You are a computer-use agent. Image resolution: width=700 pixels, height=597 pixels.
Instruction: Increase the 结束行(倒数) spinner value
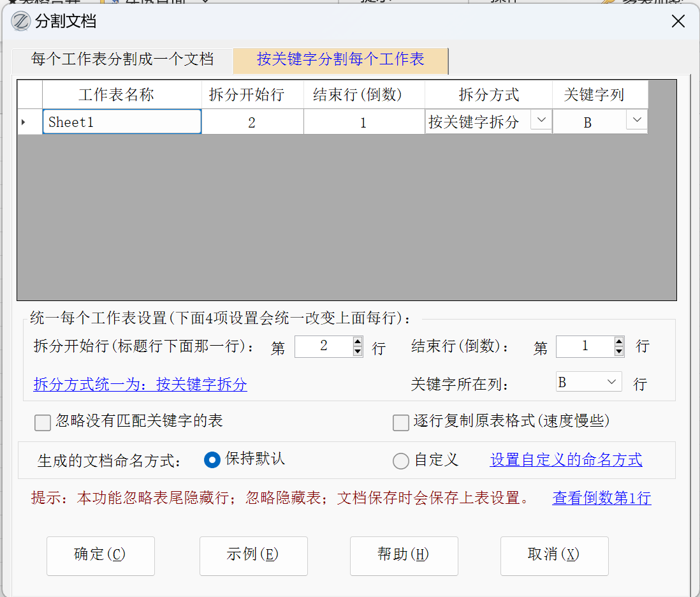coord(619,342)
